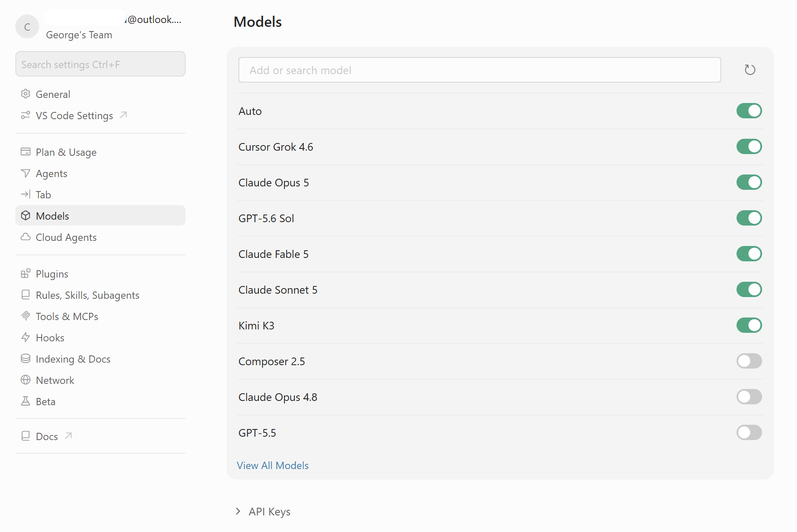Turn on the GPT-5.5 toggle

click(x=749, y=433)
